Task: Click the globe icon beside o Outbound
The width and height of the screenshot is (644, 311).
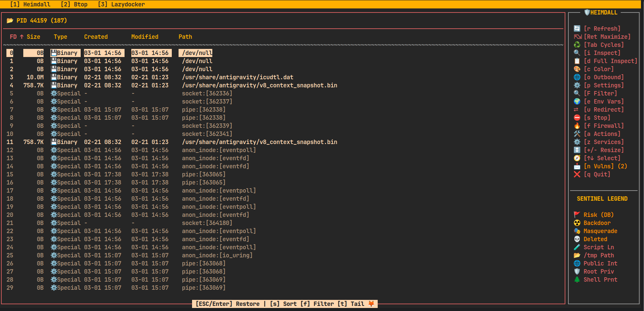Action: coord(577,77)
